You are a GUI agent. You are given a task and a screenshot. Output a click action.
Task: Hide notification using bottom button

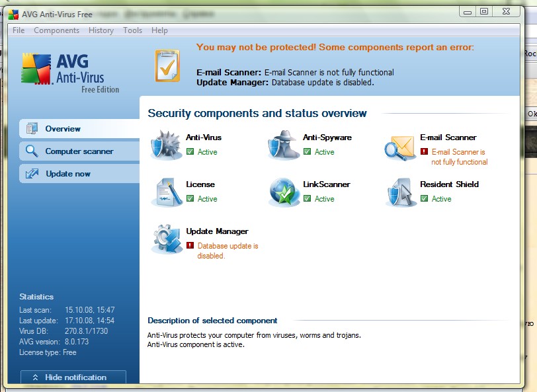coord(73,377)
